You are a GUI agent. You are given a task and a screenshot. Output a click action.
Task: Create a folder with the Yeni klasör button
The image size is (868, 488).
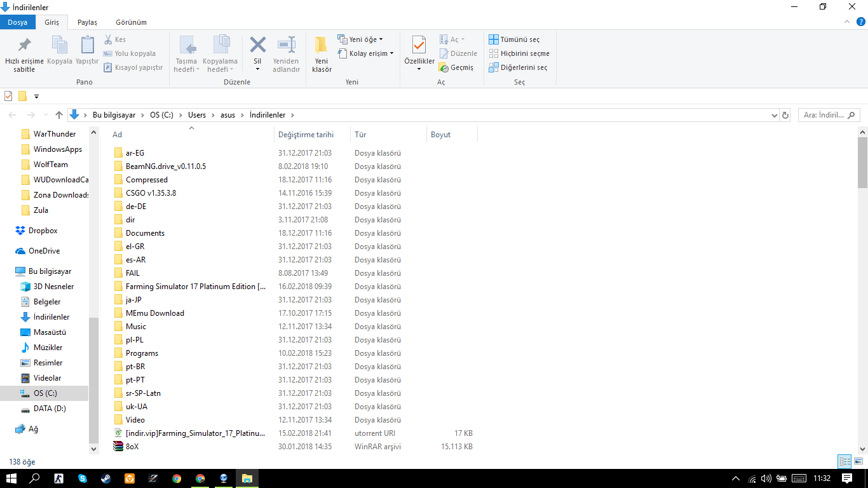click(x=322, y=54)
